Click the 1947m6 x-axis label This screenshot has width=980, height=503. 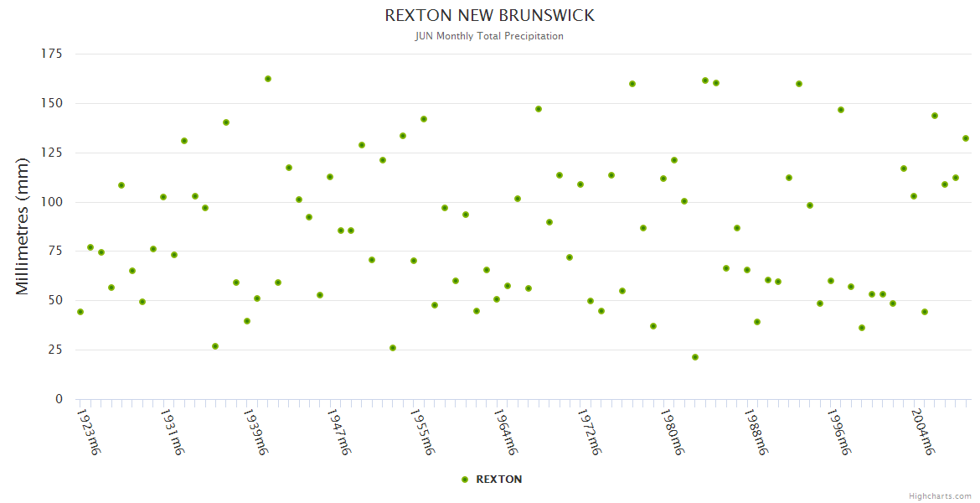pos(338,432)
